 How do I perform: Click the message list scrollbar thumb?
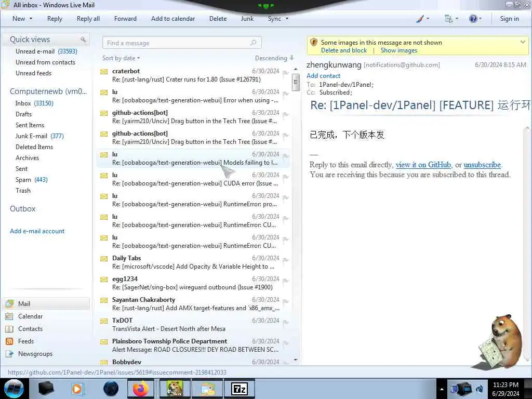click(x=296, y=82)
